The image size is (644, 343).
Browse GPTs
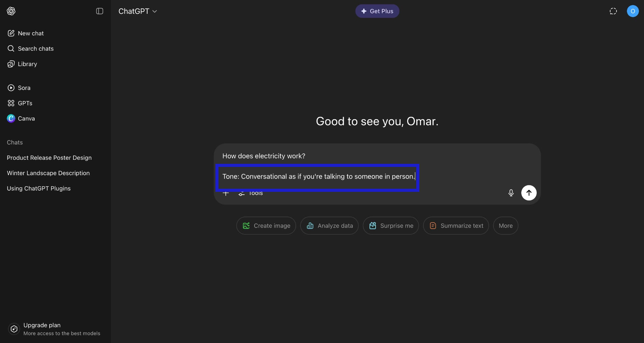click(x=25, y=103)
